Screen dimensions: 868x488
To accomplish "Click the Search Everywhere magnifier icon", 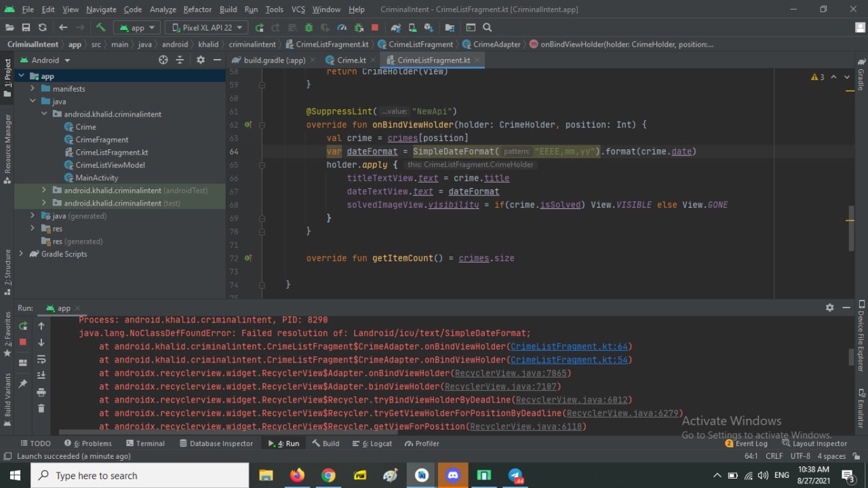I will click(487, 27).
